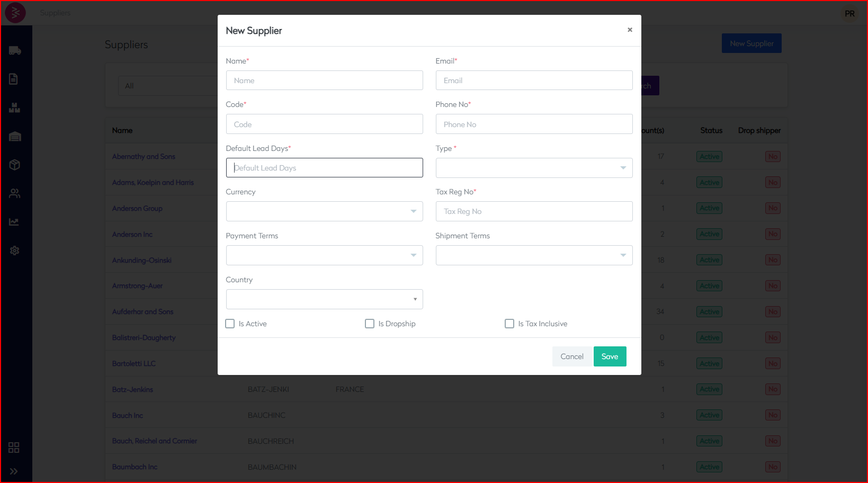Click the Save button
The height and width of the screenshot is (483, 868).
pos(610,356)
